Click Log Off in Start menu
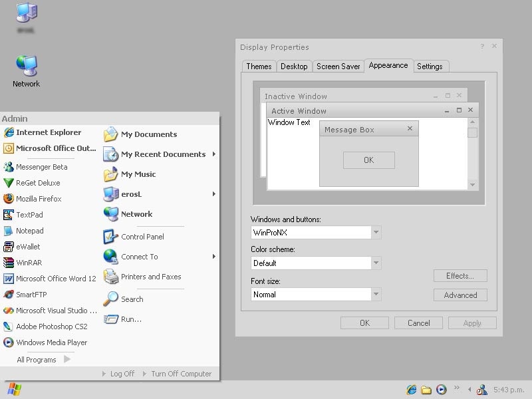Screen dimensions: 532x399 click(x=118, y=374)
